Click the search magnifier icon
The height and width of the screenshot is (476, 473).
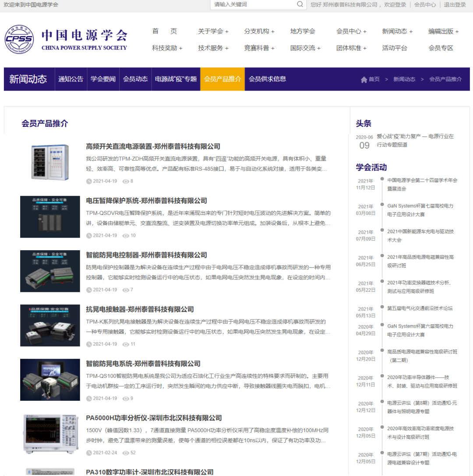[x=300, y=4]
